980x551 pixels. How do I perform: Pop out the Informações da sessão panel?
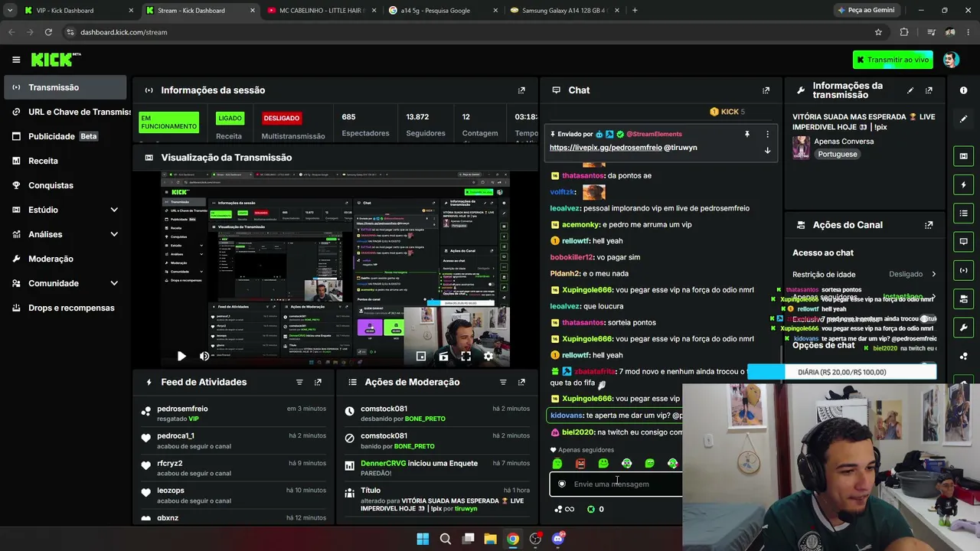521,90
